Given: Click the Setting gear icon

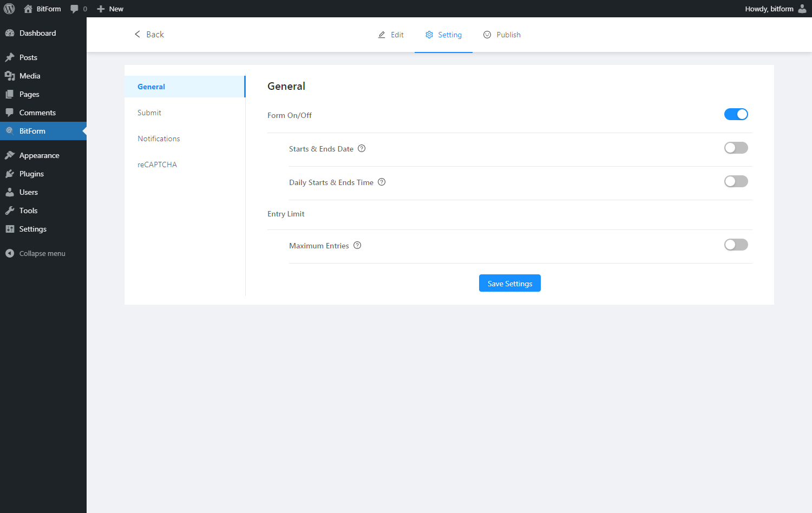Looking at the screenshot, I should click(429, 35).
